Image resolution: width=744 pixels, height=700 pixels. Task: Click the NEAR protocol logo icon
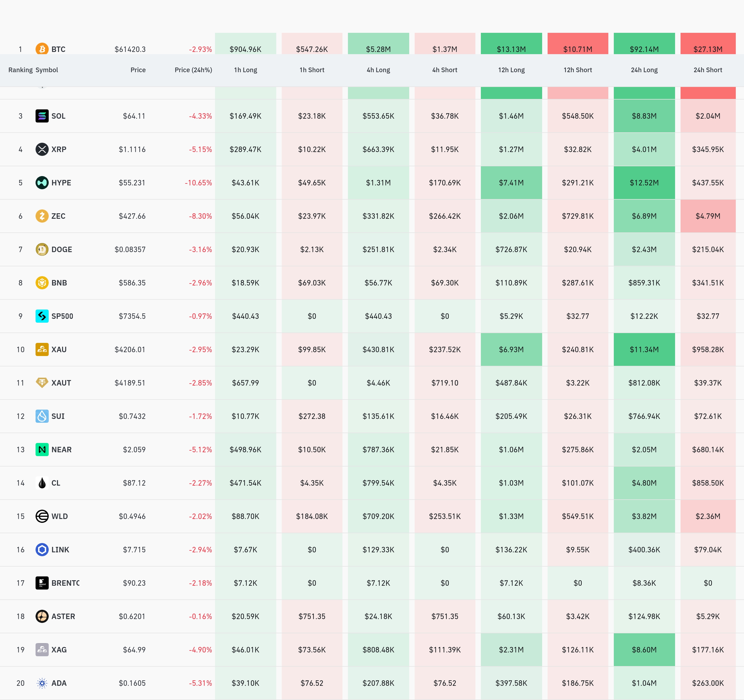click(x=42, y=449)
